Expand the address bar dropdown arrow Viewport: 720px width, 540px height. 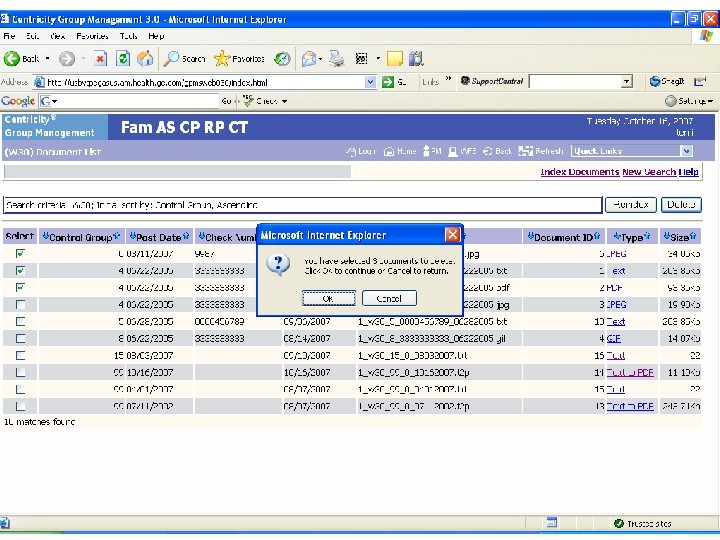(371, 82)
